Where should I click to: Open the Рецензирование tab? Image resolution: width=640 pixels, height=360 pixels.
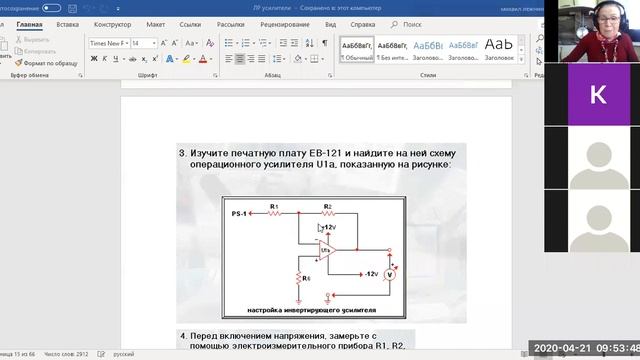(x=285, y=24)
